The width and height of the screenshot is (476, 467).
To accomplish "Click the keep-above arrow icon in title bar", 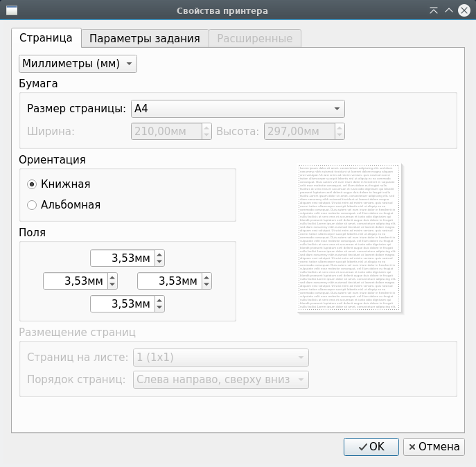I will tap(434, 10).
